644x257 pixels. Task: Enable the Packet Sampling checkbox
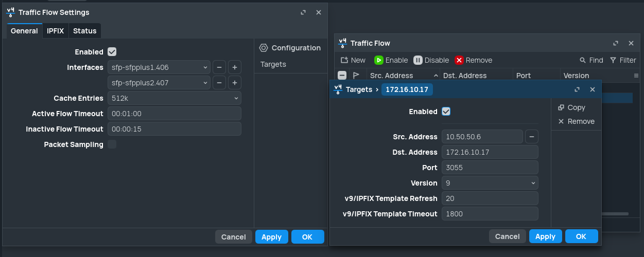112,144
